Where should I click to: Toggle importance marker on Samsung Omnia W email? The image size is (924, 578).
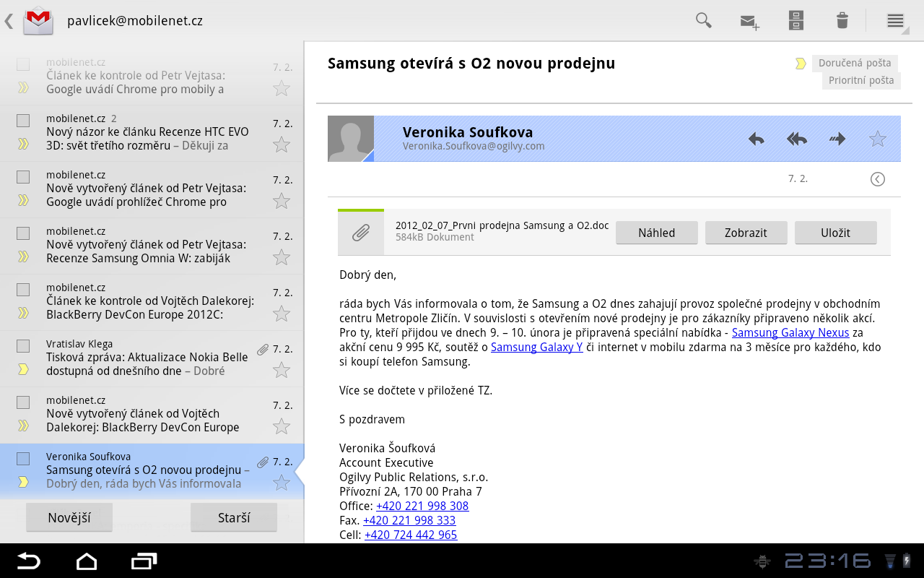(x=23, y=256)
